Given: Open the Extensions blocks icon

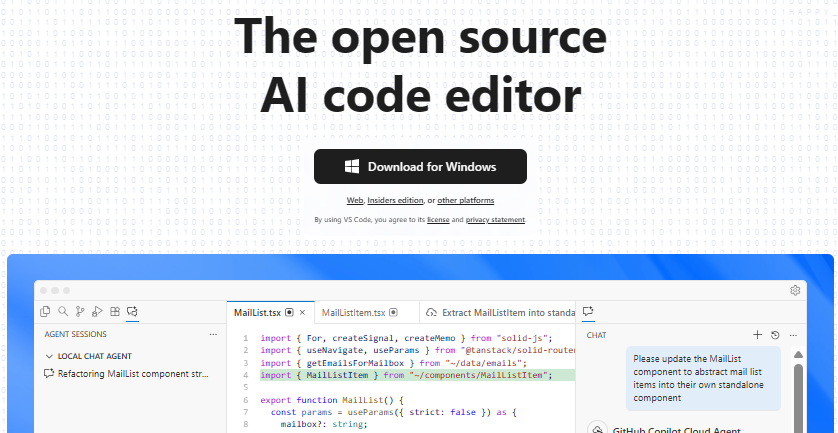Looking at the screenshot, I should 114,311.
